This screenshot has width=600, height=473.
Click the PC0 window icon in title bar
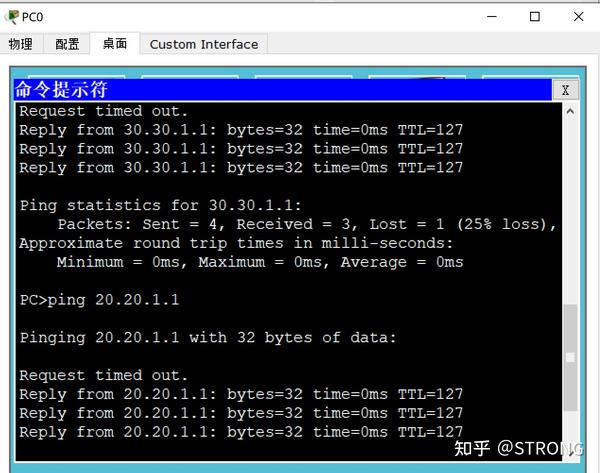pyautogui.click(x=12, y=16)
